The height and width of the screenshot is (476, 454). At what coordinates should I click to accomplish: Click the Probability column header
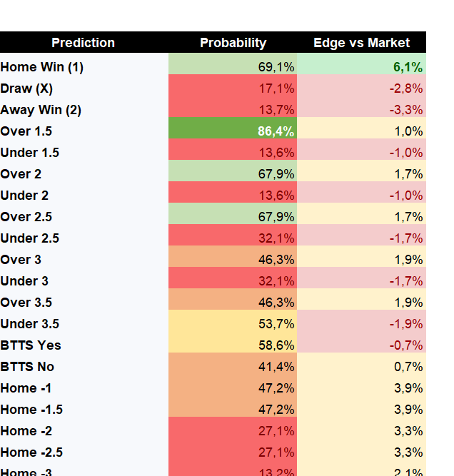coord(233,43)
